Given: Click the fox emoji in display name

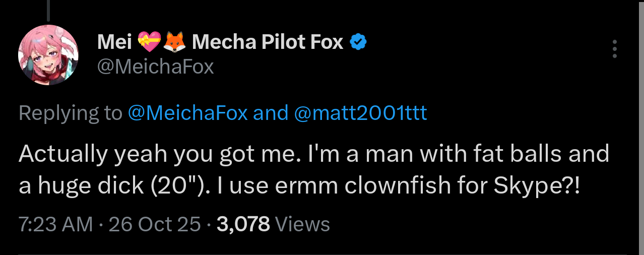Looking at the screenshot, I should tap(173, 42).
